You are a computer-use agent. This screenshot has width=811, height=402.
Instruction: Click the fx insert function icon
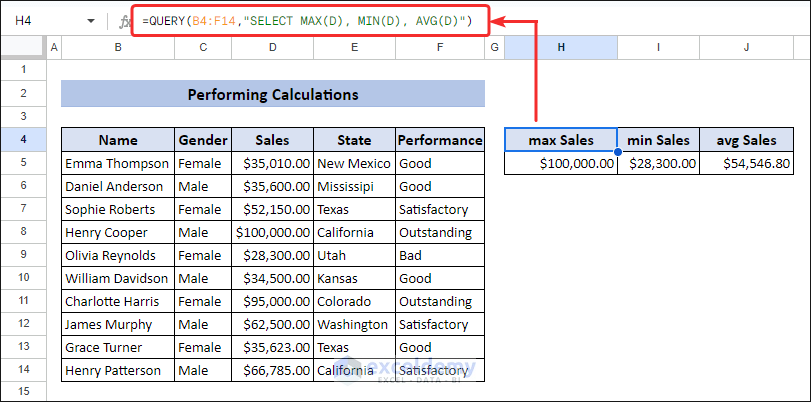pyautogui.click(x=124, y=20)
